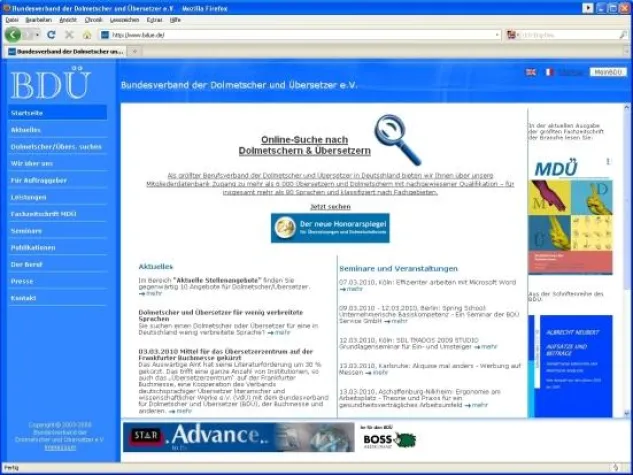Switch site language with the French flag
The image size is (633, 475).
tap(549, 72)
